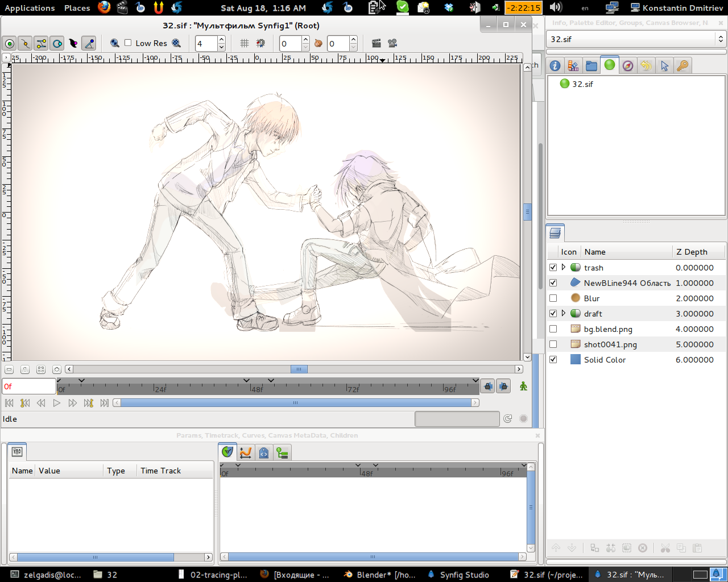Open the History undo tab

[646, 66]
